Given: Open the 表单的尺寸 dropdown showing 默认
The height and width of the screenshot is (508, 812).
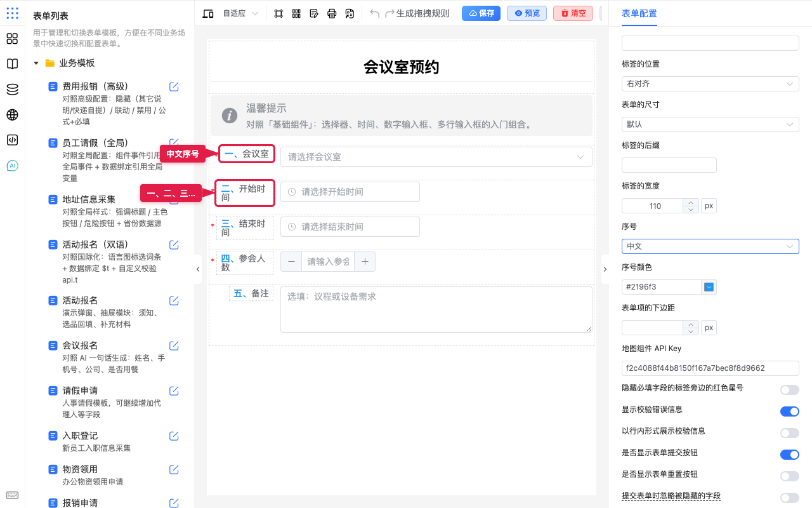Looking at the screenshot, I should (x=710, y=124).
